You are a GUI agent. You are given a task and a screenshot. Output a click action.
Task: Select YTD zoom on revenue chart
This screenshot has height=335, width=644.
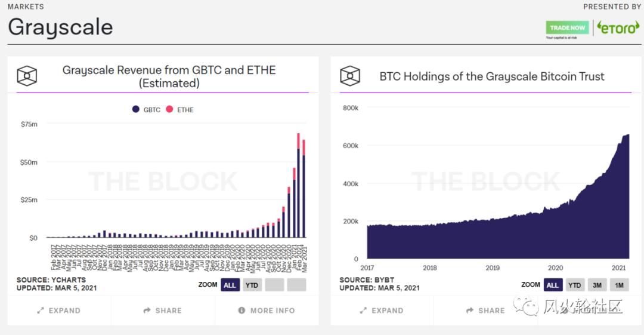252,285
